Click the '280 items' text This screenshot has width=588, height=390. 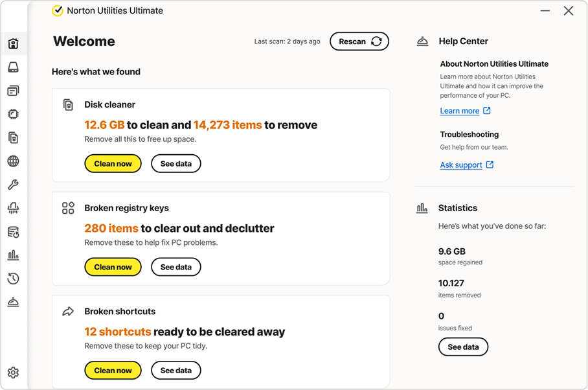click(111, 229)
